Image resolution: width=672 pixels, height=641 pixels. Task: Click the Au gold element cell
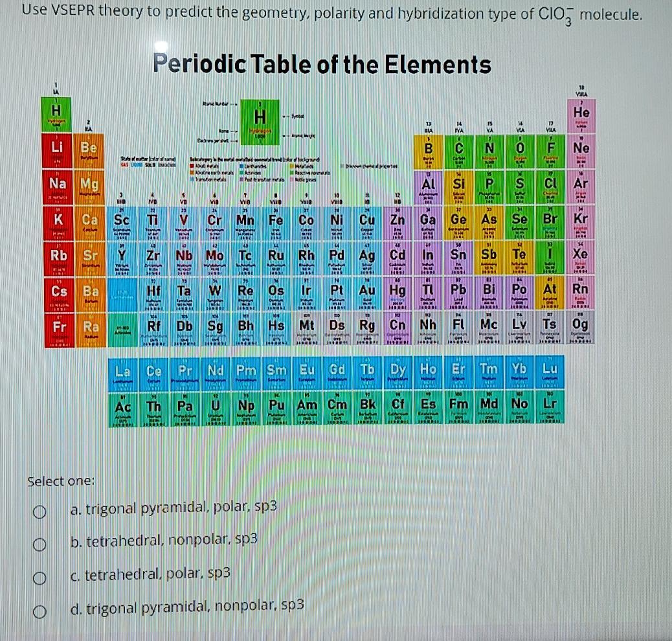(367, 294)
